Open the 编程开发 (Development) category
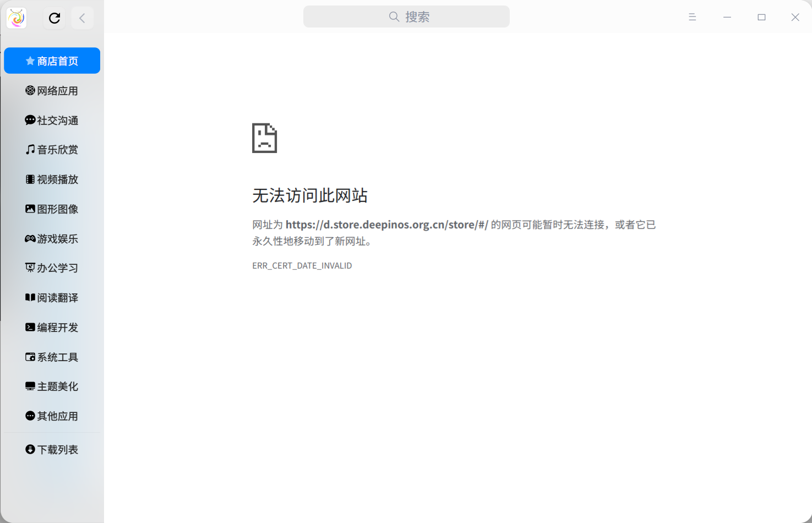Screen dimensions: 812x523 [52, 327]
